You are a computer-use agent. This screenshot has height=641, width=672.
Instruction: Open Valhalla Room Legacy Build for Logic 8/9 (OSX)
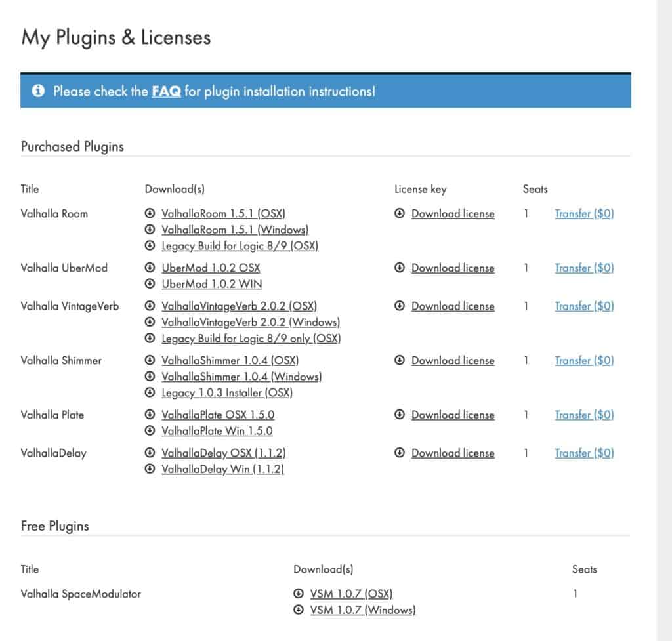tap(240, 246)
